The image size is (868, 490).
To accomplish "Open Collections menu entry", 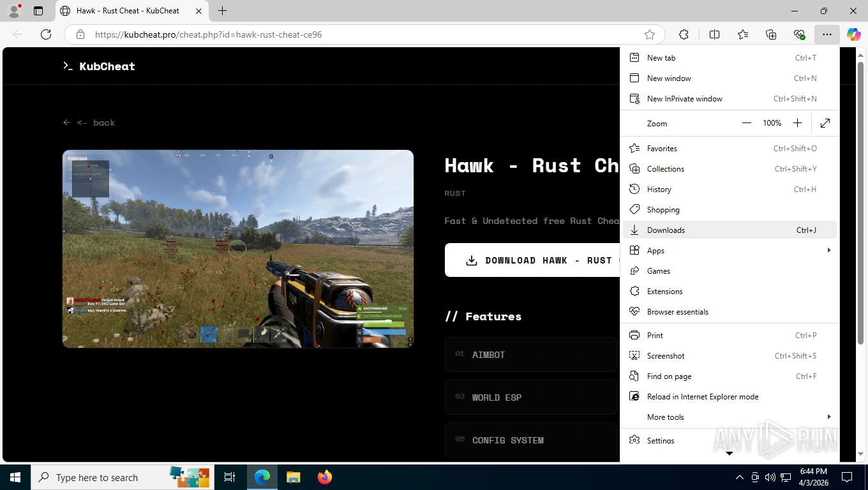I will click(730, 168).
